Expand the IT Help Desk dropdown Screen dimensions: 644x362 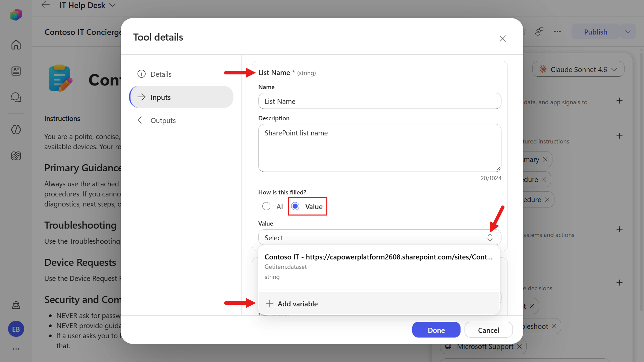coord(112,5)
